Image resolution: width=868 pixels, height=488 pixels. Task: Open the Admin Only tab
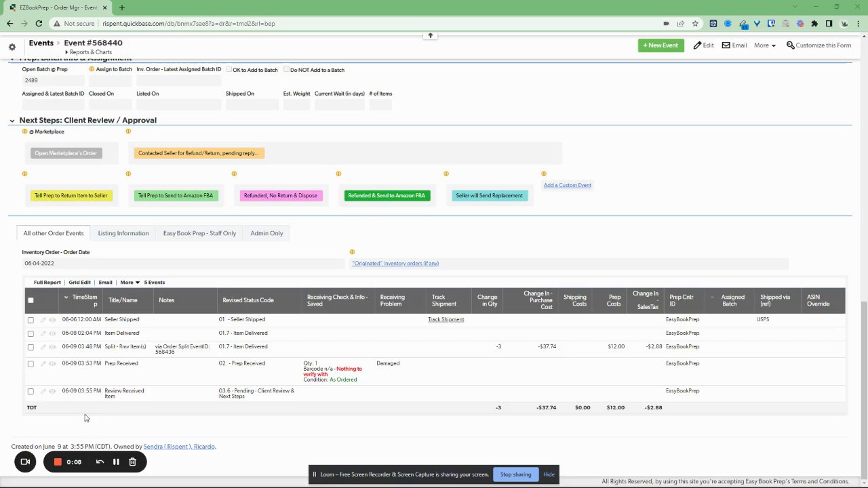[267, 233]
